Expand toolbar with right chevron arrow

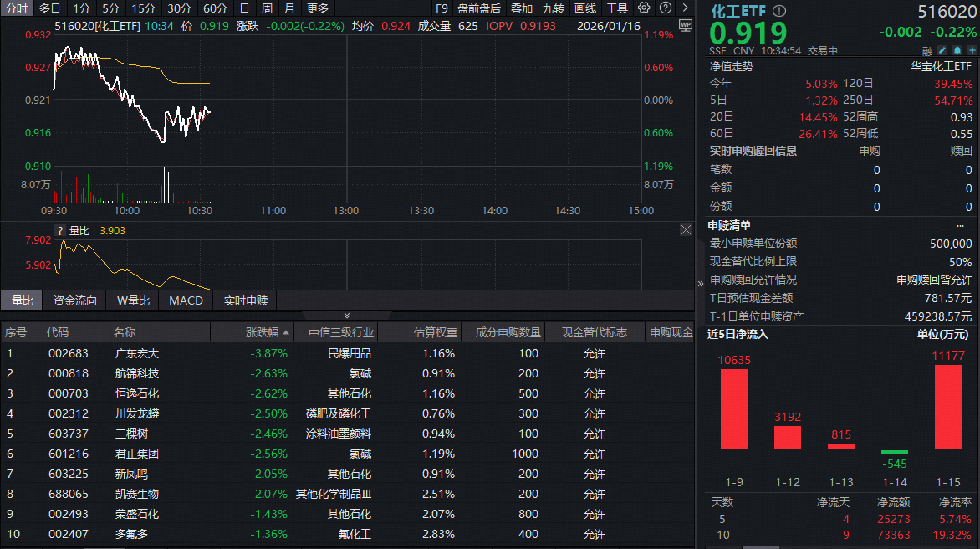pos(686,8)
